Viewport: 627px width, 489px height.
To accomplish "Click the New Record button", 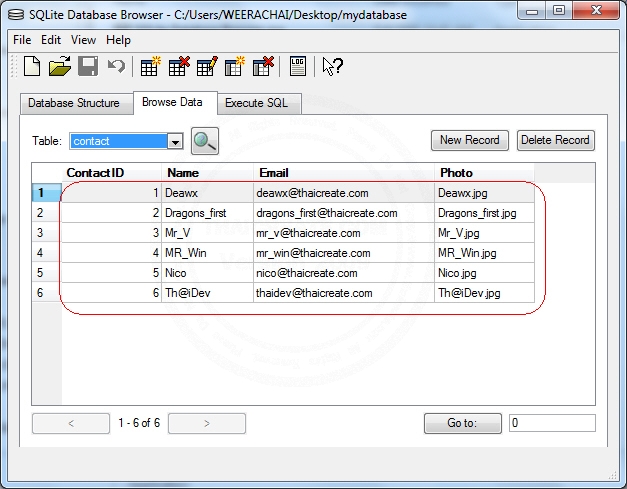I will 469,140.
